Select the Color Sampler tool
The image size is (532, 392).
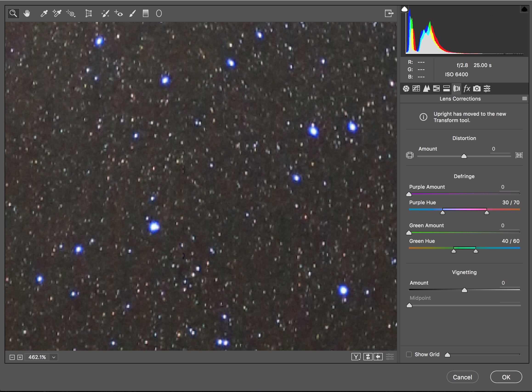click(x=57, y=14)
